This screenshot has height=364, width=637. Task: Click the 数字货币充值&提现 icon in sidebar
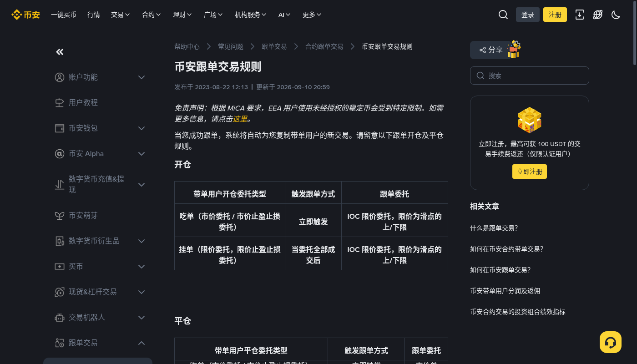60,185
